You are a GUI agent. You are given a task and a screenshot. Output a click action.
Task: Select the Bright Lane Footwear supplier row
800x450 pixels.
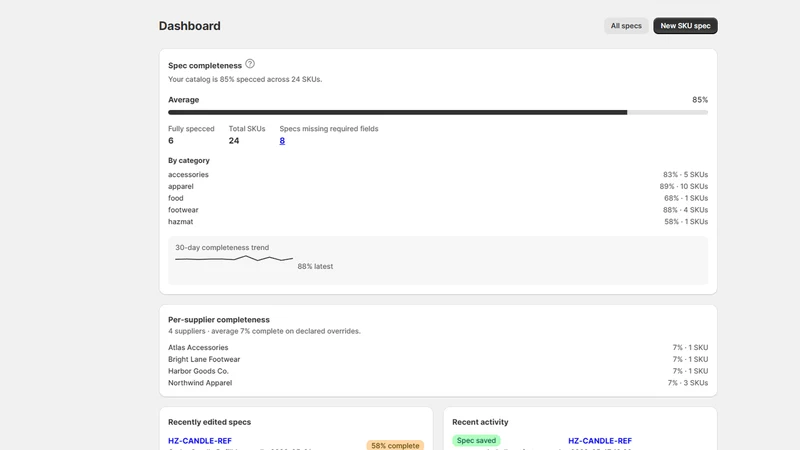[438, 359]
